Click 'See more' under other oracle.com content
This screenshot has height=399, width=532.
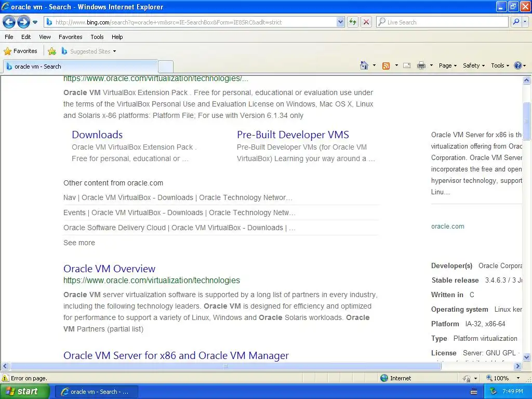pos(79,243)
